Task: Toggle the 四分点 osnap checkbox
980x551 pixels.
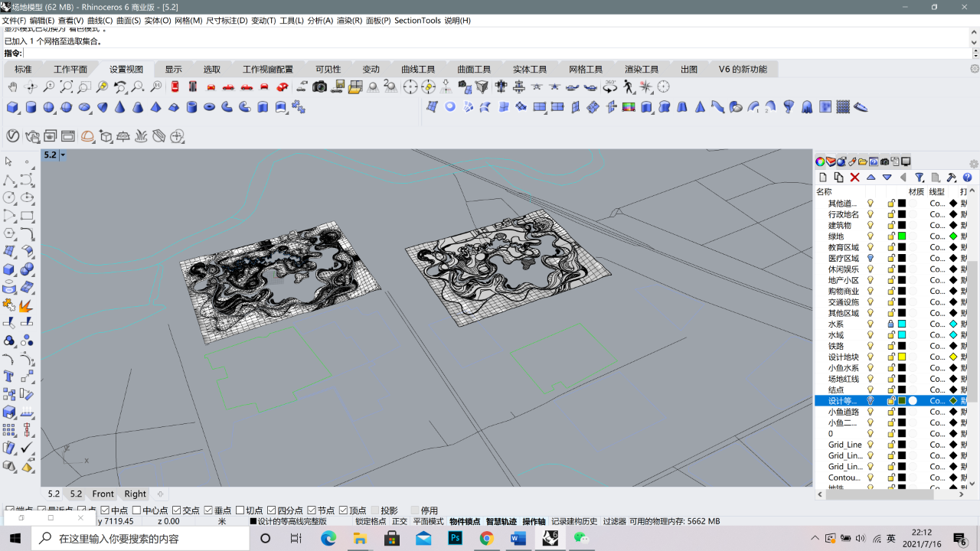Action: point(271,510)
